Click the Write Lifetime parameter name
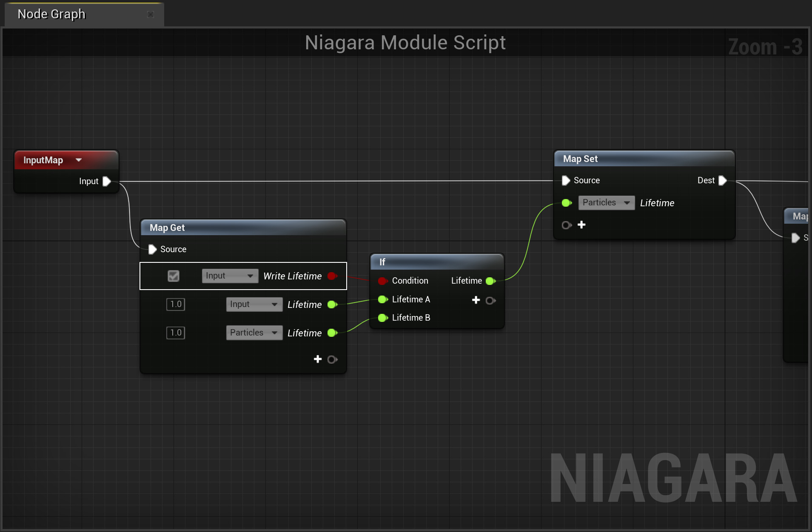812x532 pixels. (x=293, y=276)
